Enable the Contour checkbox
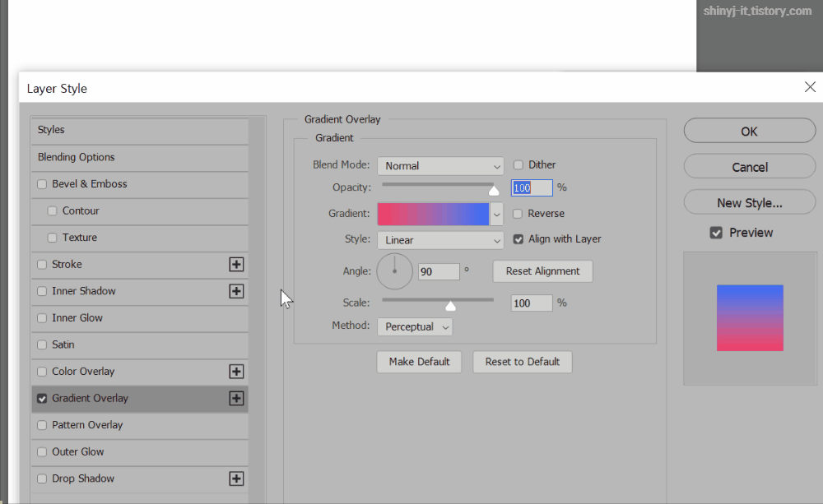The width and height of the screenshot is (823, 504). click(52, 210)
